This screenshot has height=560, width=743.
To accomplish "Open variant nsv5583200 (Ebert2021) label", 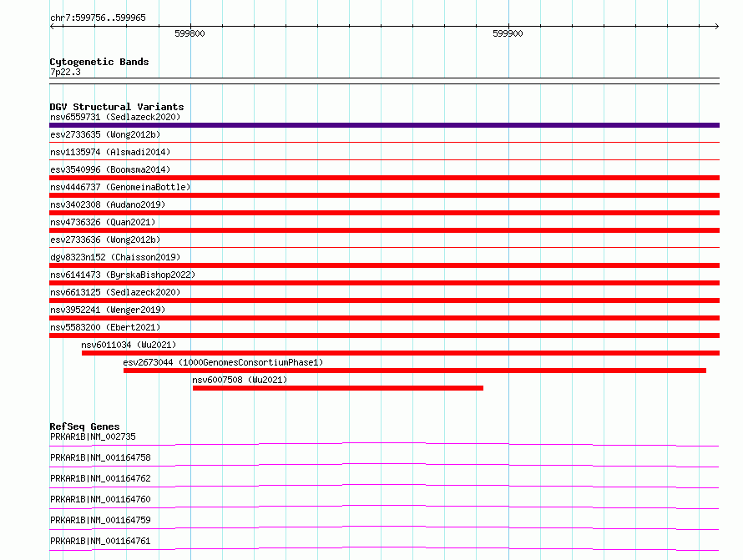I will click(105, 327).
